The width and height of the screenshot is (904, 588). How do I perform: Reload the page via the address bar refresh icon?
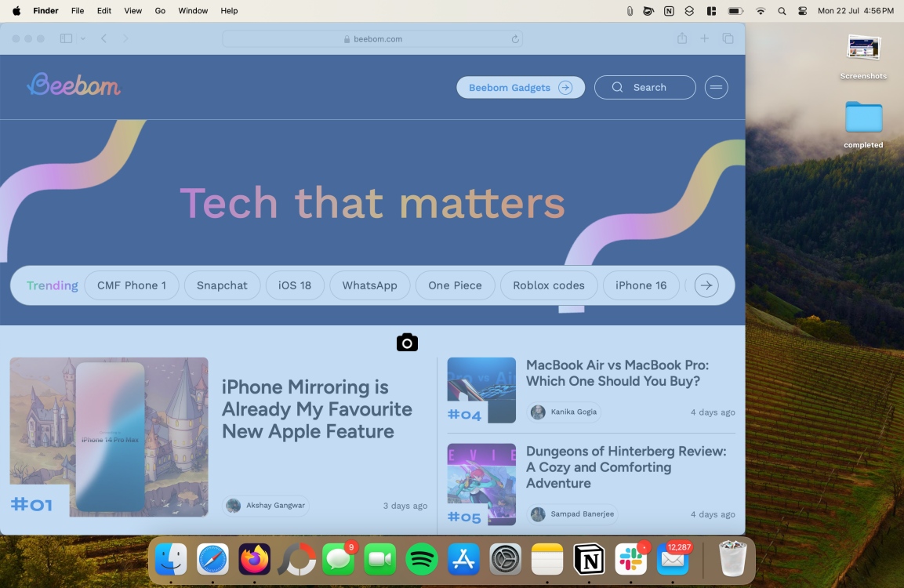point(515,38)
